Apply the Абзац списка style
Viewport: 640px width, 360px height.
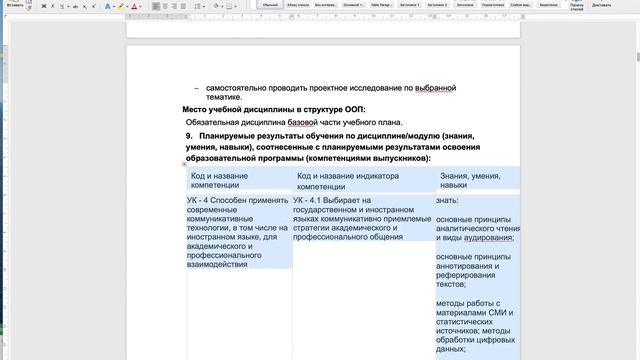[x=298, y=4]
